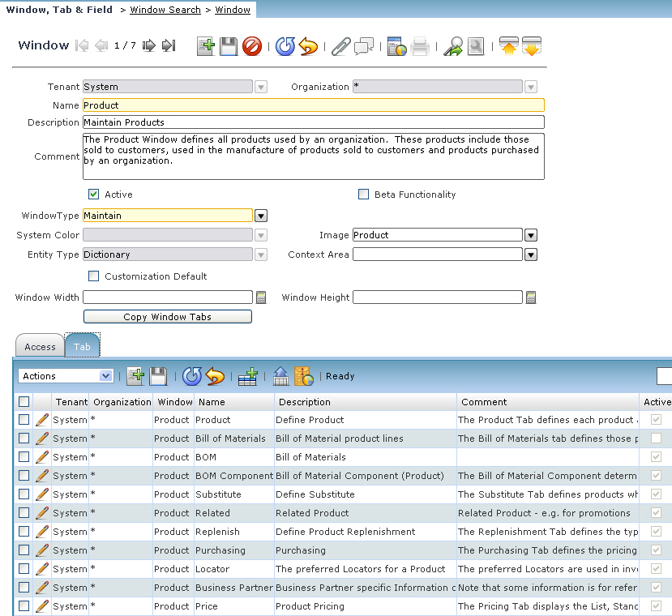The image size is (672, 616).
Task: Select all rows header checkbox
Action: [x=24, y=402]
